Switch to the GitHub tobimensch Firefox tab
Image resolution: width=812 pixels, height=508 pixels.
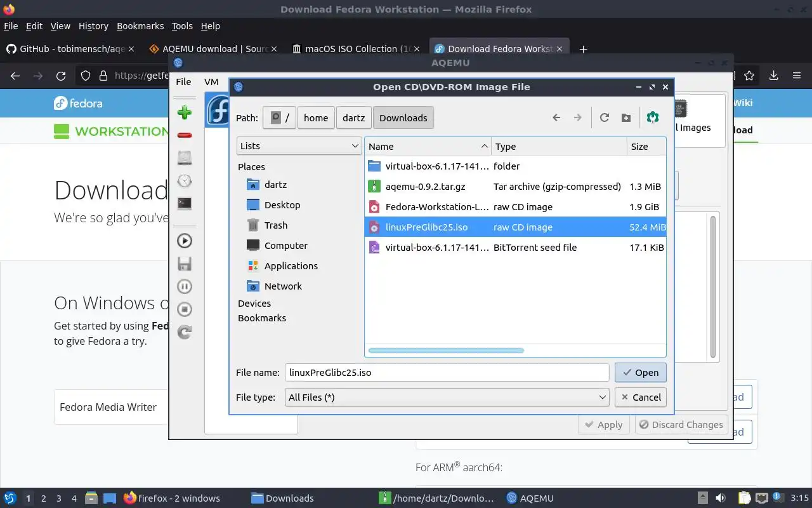[70, 49]
